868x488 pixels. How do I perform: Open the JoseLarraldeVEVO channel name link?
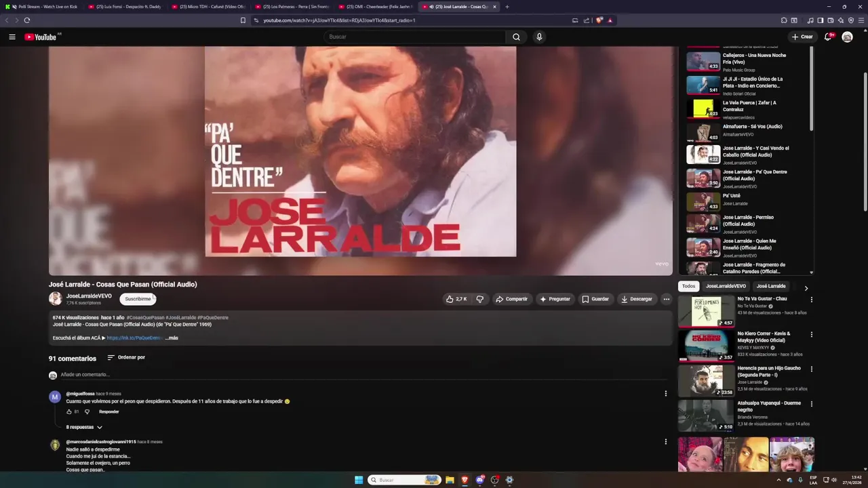coord(89,296)
